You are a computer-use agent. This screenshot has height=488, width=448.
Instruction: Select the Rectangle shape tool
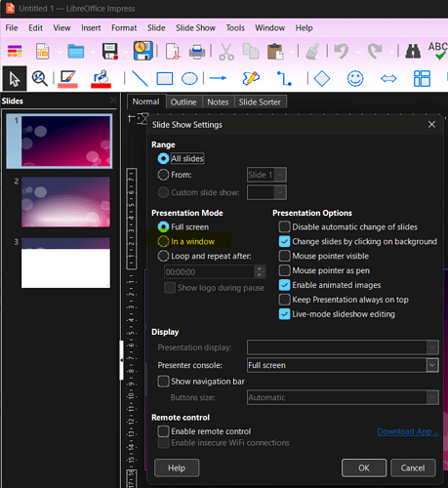(165, 79)
